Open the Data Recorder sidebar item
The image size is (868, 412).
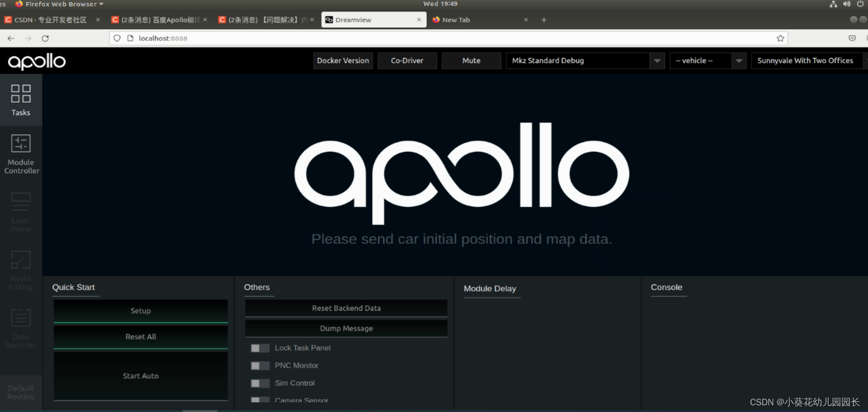click(21, 328)
